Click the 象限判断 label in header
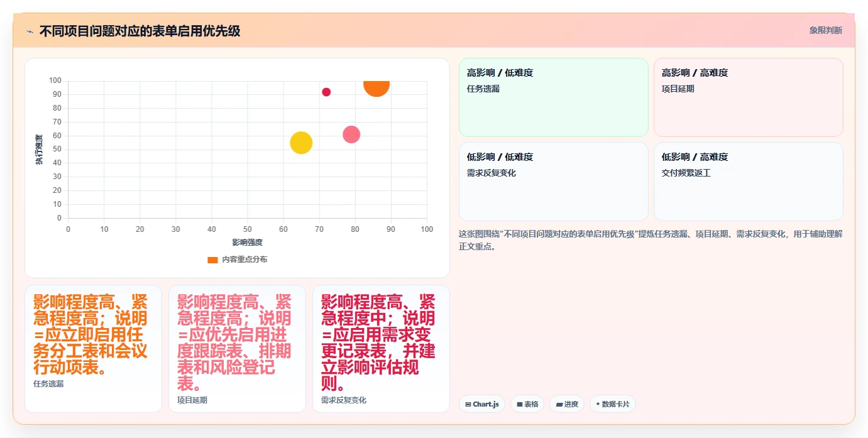This screenshot has width=868, height=438. click(x=825, y=30)
